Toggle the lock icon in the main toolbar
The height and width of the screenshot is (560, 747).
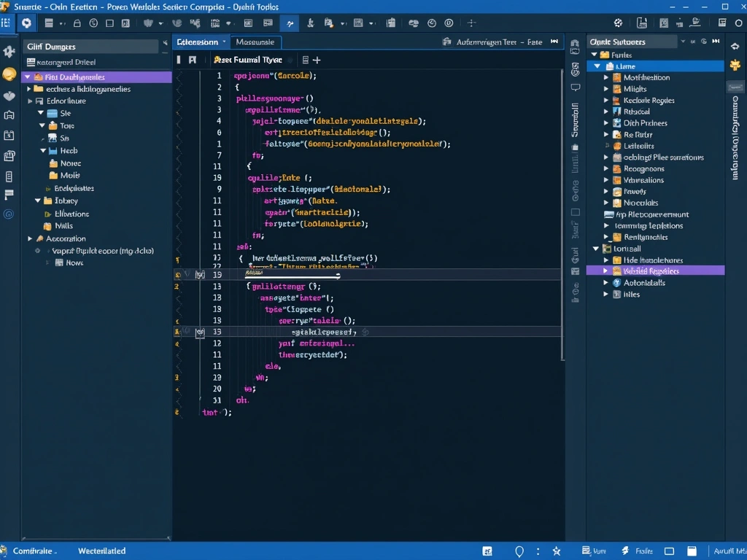[77, 23]
